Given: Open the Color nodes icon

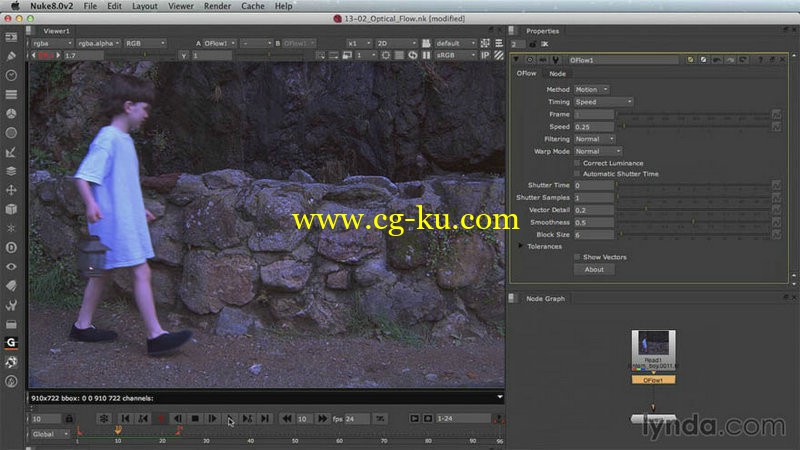Looking at the screenshot, I should (x=11, y=114).
